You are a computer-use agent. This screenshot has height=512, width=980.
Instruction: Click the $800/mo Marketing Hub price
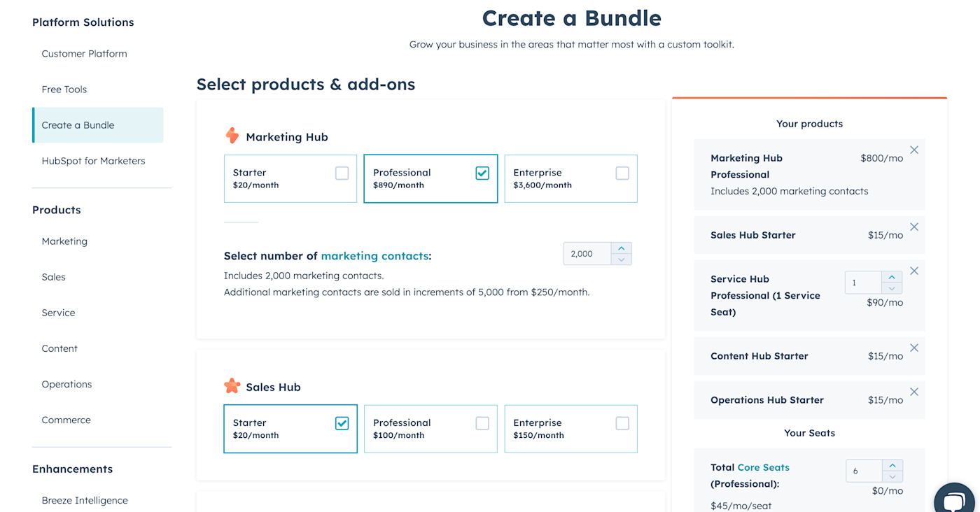click(882, 158)
